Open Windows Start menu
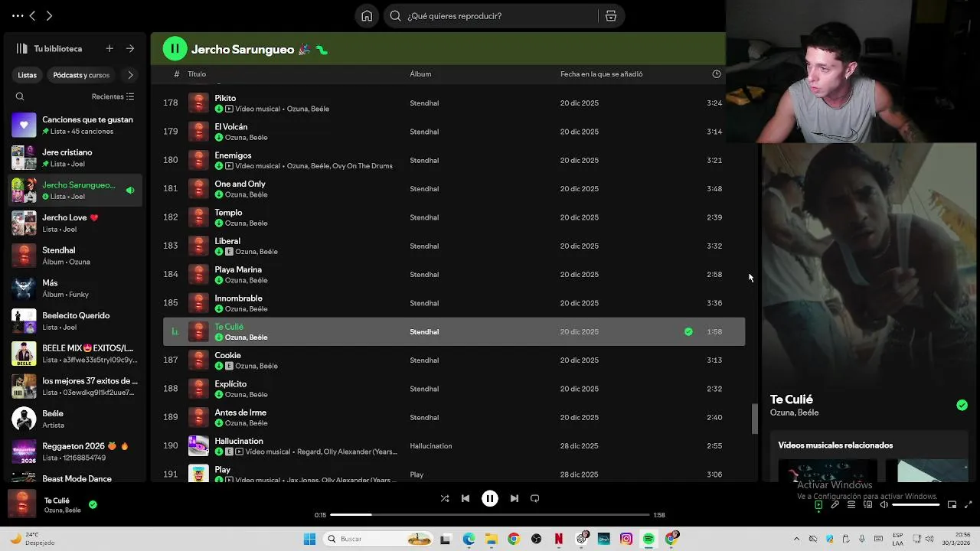This screenshot has height=551, width=980. click(x=309, y=539)
